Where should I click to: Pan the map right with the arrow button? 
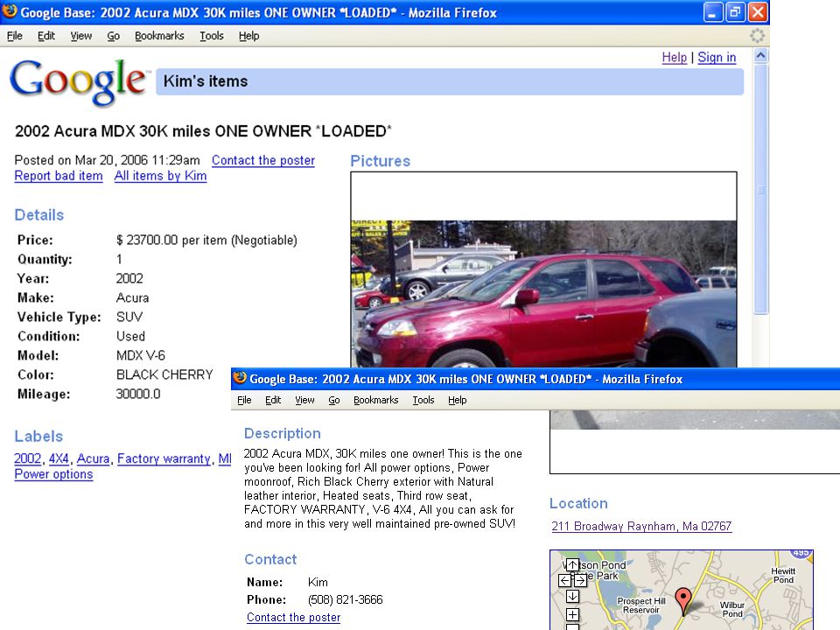tap(580, 580)
